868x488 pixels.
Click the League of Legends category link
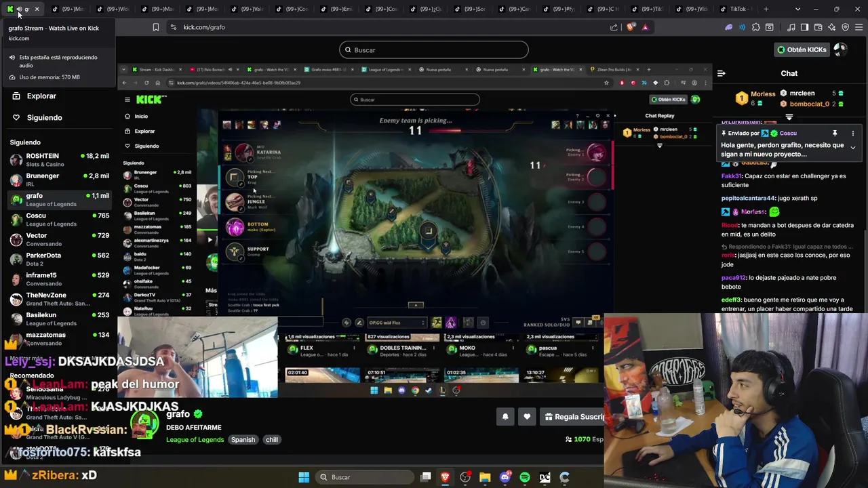click(x=195, y=440)
